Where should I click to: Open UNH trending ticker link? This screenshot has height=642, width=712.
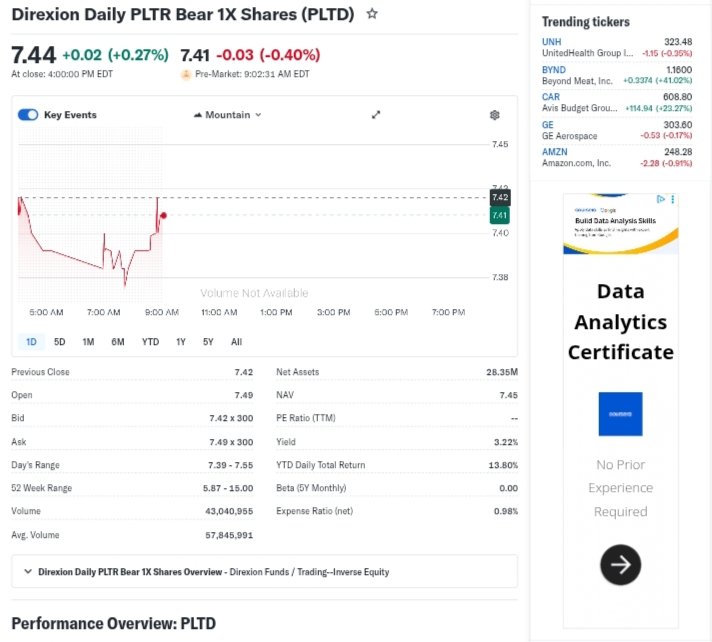[x=552, y=41]
